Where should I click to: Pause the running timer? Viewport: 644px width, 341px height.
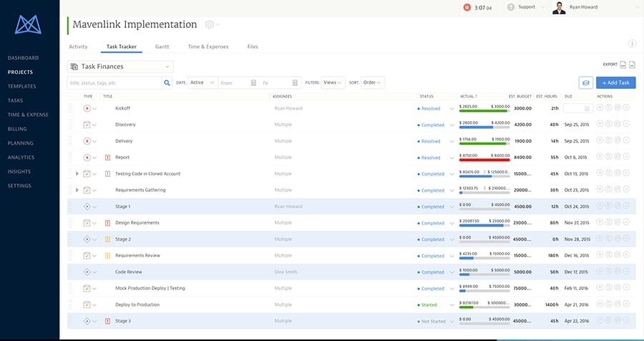click(467, 7)
